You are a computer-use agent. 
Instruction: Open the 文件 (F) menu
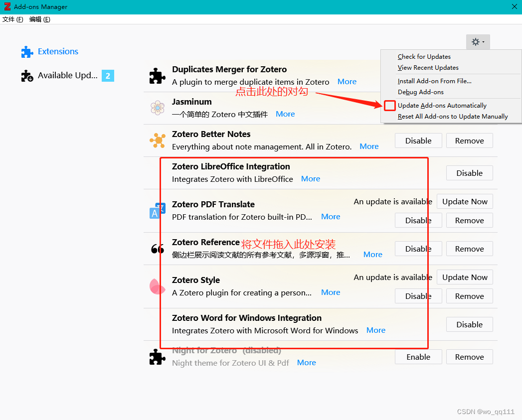point(12,19)
